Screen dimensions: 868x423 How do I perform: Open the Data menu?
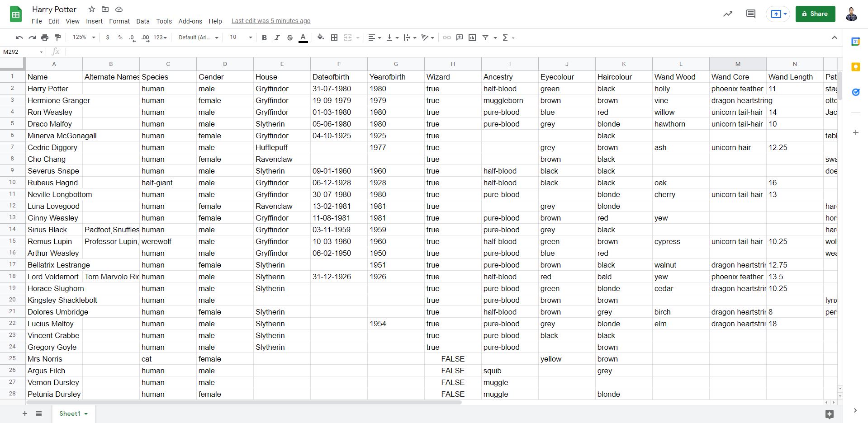tap(142, 21)
